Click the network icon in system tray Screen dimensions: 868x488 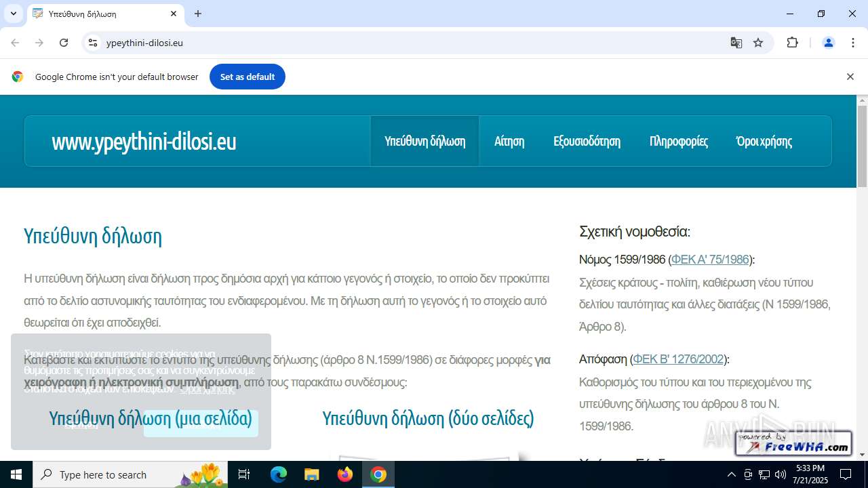(764, 474)
